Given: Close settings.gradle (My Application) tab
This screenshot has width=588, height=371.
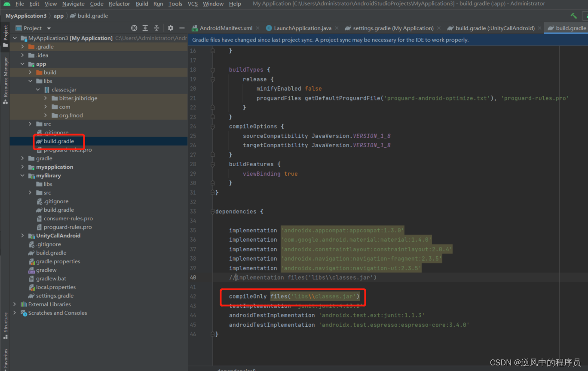Looking at the screenshot, I should [x=439, y=28].
